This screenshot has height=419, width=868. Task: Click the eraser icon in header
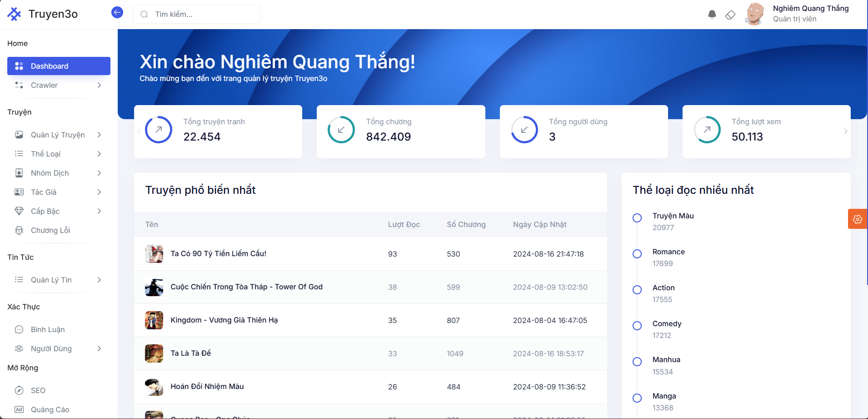[730, 15]
